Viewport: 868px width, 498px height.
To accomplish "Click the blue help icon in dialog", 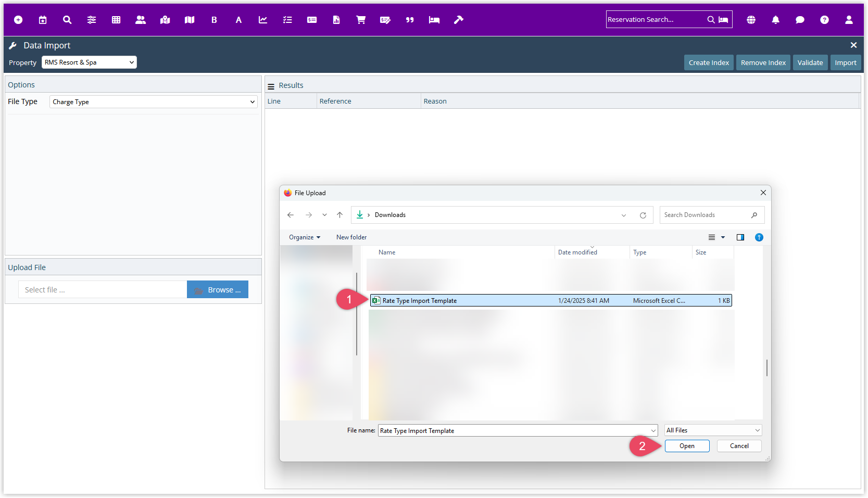I will click(759, 237).
